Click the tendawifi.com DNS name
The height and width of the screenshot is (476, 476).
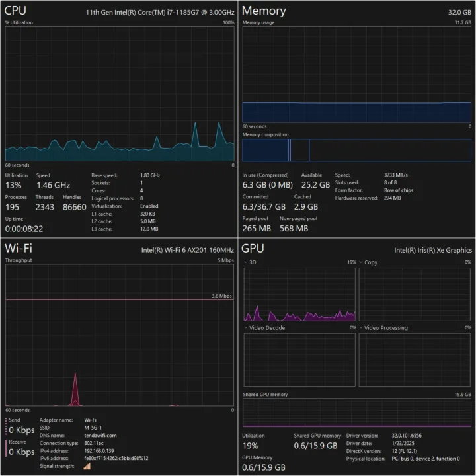101,436
